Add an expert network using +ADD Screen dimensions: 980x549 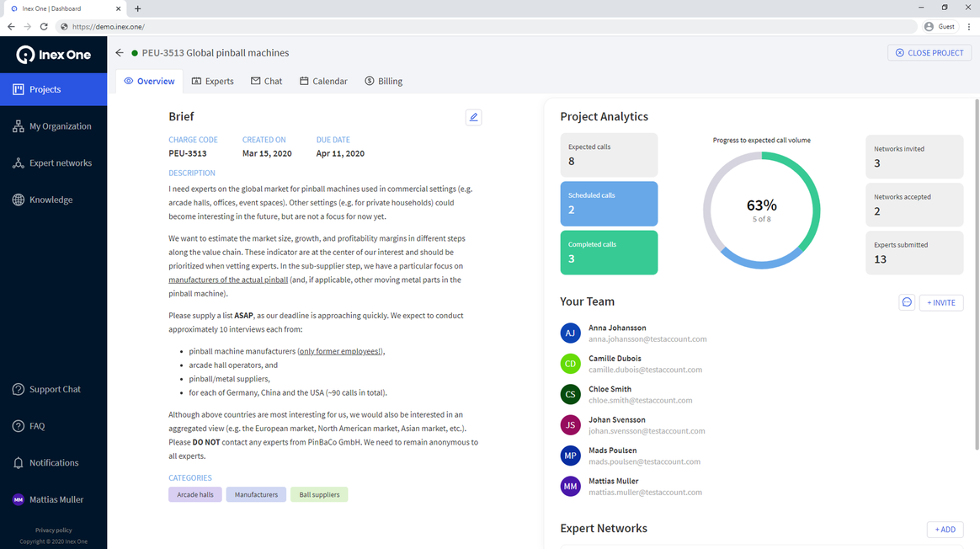pyautogui.click(x=945, y=529)
